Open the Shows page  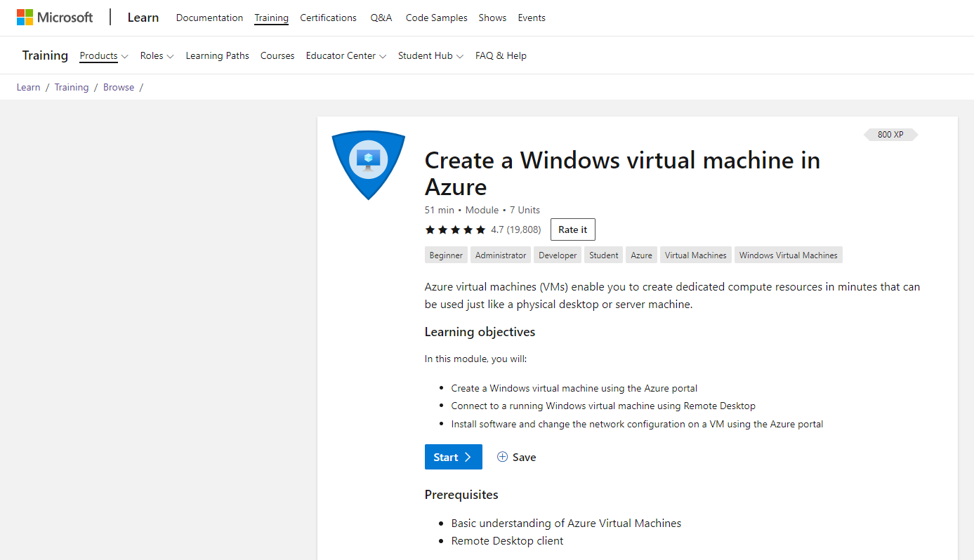(492, 18)
